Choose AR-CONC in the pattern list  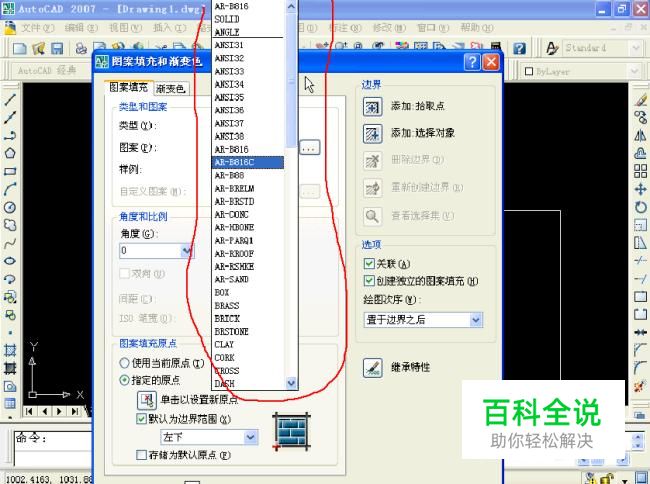[248, 215]
